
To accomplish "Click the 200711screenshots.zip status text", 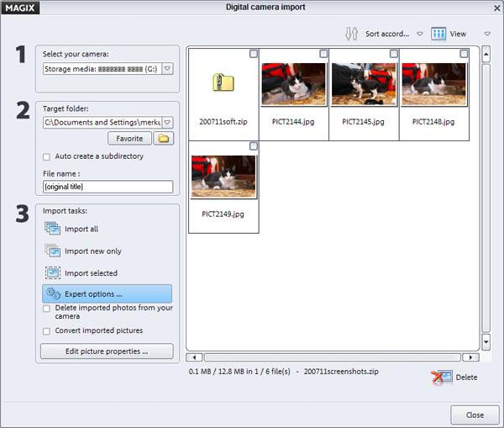I will [x=341, y=372].
